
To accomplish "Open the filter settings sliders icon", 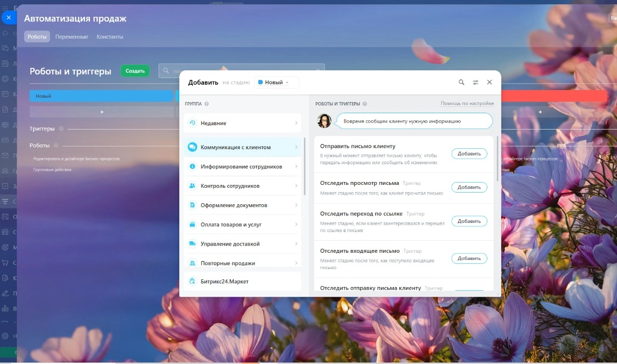I will [x=475, y=82].
